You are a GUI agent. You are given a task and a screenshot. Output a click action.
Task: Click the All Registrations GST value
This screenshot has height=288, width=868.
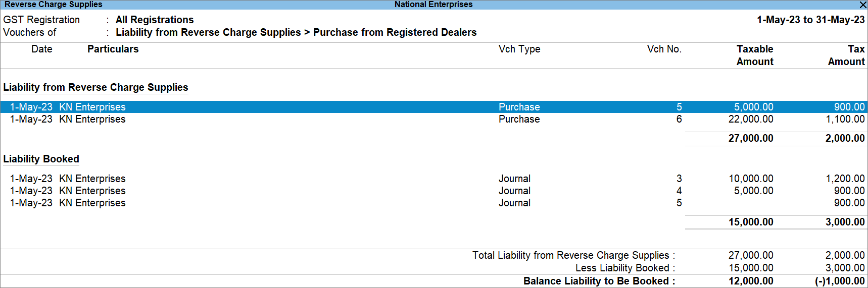155,20
